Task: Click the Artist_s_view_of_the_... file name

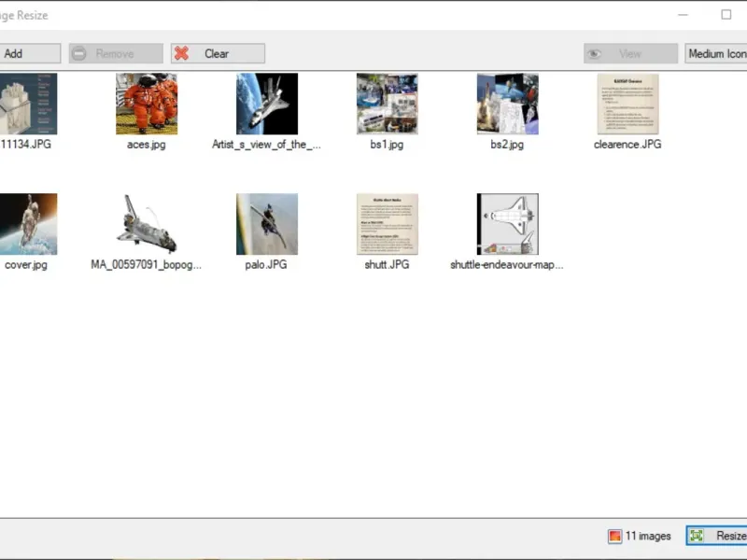Action: point(266,145)
